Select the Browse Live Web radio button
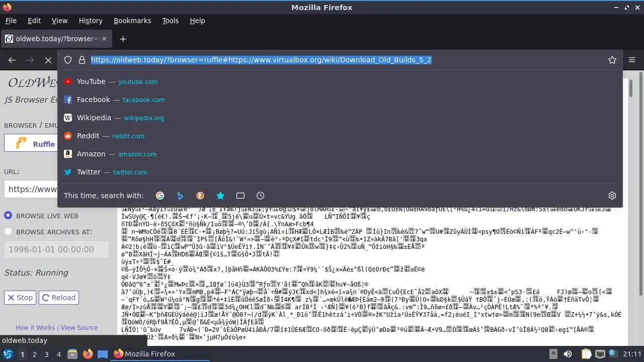Image resolution: width=644 pixels, height=362 pixels. (8, 216)
